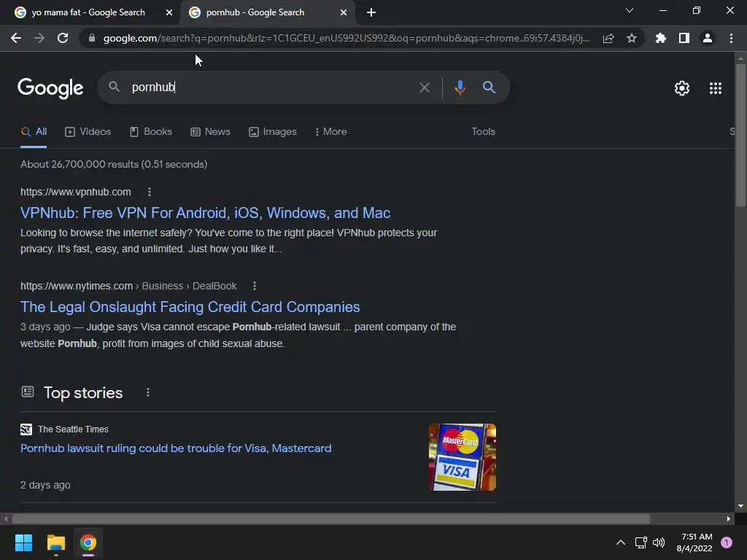Viewport: 747px width, 560px height.
Task: Click the scroll down arrow button
Action: click(x=740, y=506)
